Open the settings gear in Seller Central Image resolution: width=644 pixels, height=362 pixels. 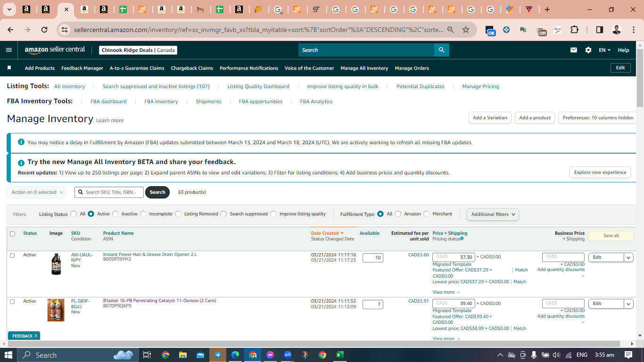click(x=588, y=50)
